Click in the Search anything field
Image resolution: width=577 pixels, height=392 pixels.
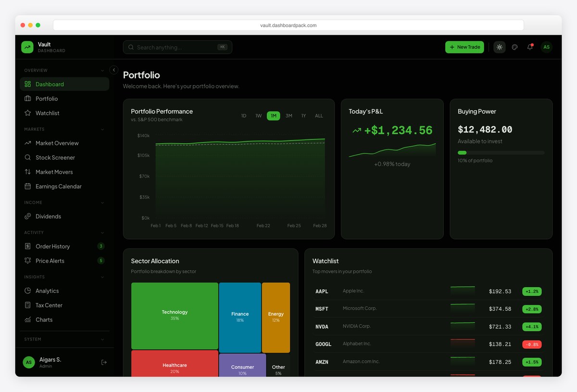coord(177,47)
